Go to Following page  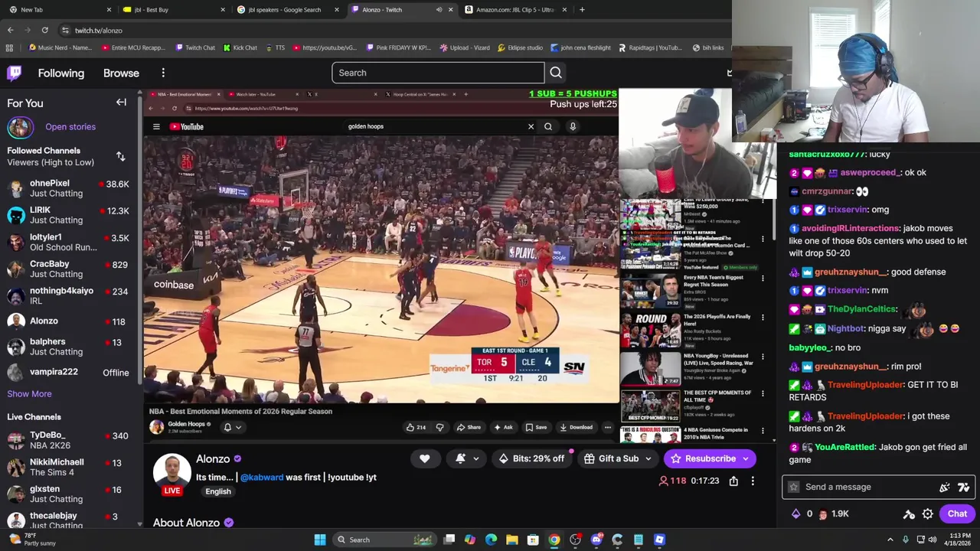point(61,73)
